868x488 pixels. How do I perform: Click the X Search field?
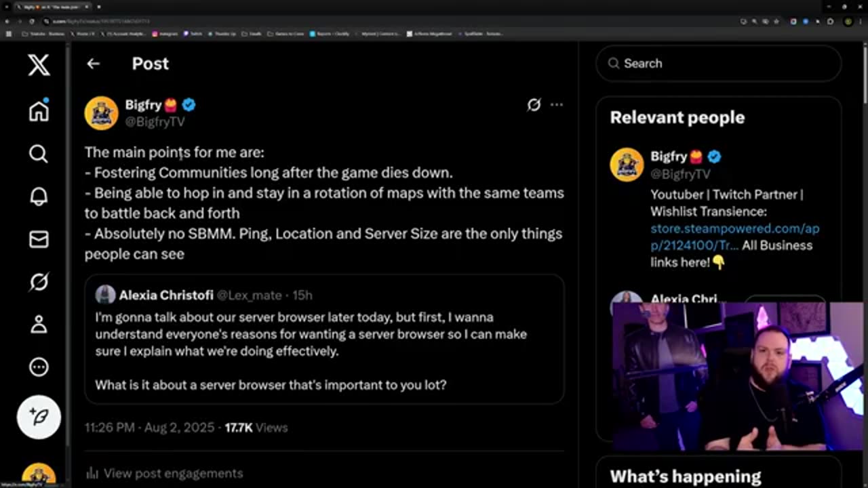click(x=719, y=64)
